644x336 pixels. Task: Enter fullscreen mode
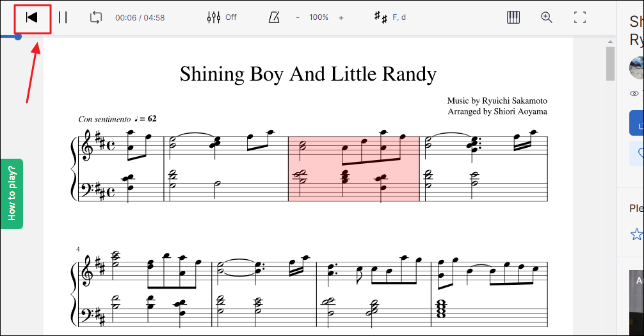[579, 17]
